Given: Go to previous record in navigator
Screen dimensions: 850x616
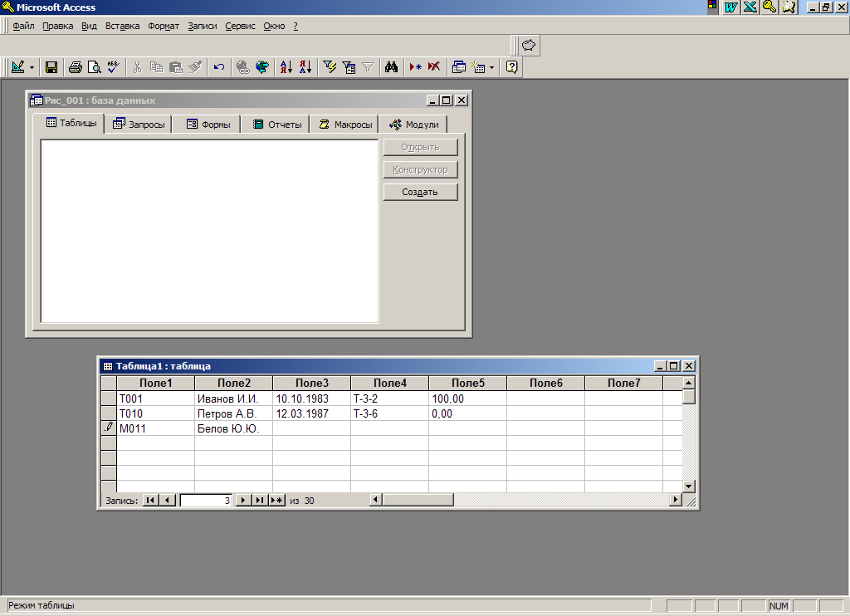Looking at the screenshot, I should coord(167,500).
